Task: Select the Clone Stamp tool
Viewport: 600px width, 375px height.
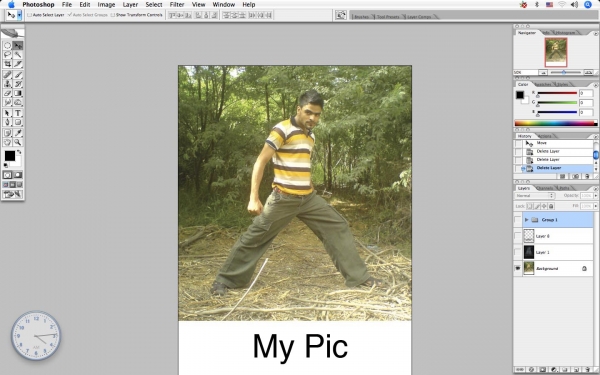Action: coord(7,84)
